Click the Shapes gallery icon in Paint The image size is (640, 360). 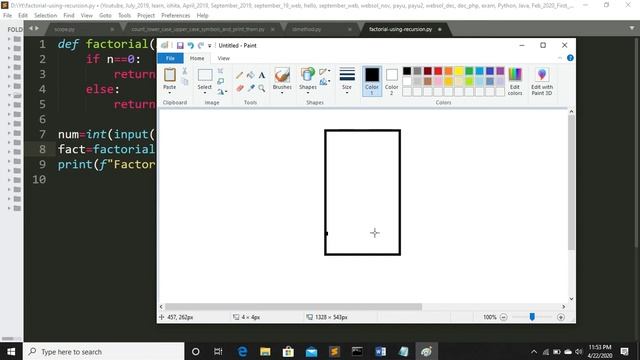tap(307, 75)
